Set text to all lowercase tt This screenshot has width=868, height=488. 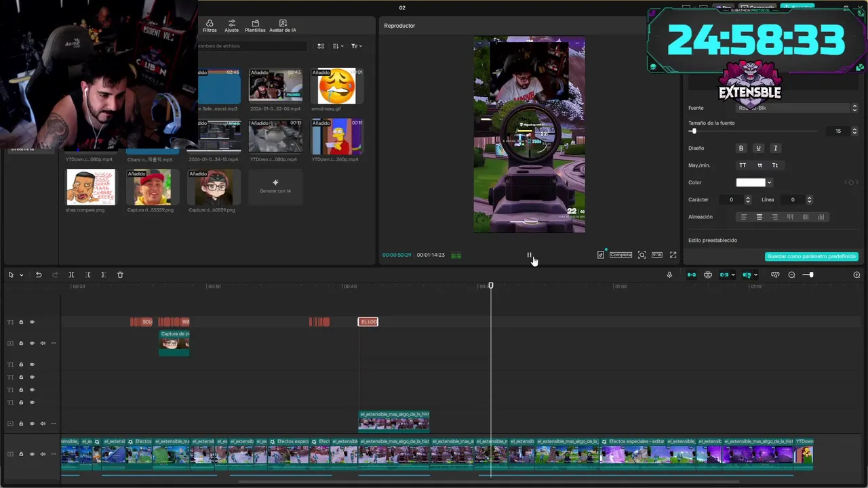759,165
